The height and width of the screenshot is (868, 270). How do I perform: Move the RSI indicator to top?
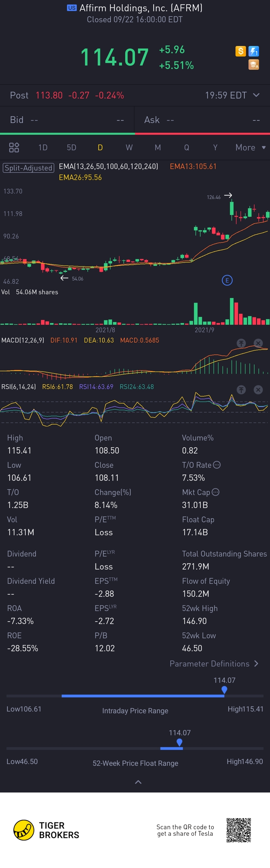point(241,390)
